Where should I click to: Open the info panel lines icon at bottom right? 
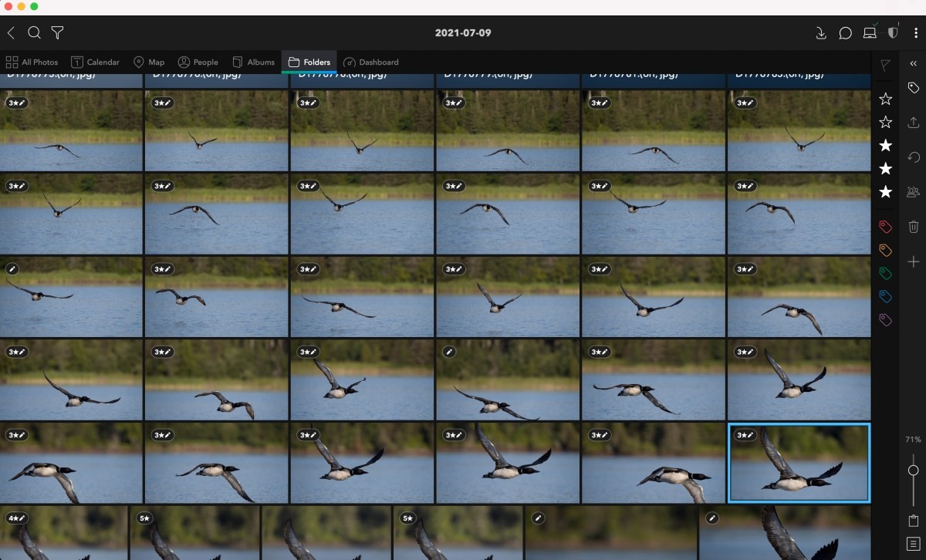click(x=914, y=544)
